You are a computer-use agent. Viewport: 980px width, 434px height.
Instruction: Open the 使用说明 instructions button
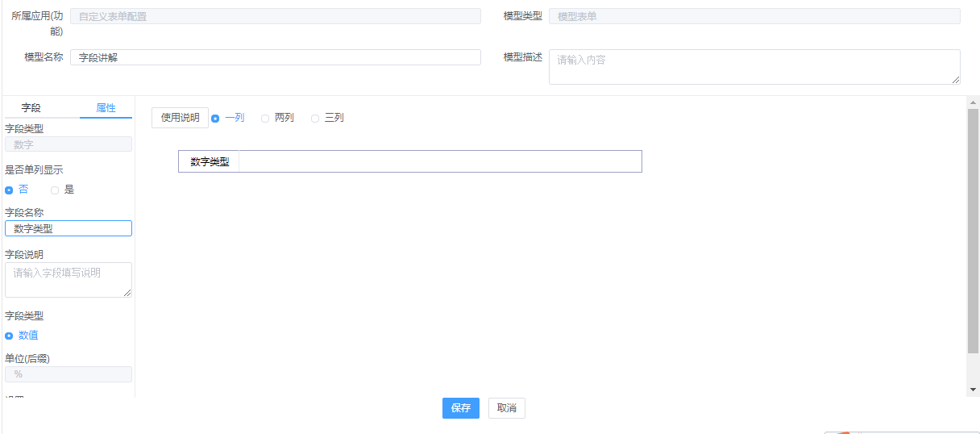[180, 118]
